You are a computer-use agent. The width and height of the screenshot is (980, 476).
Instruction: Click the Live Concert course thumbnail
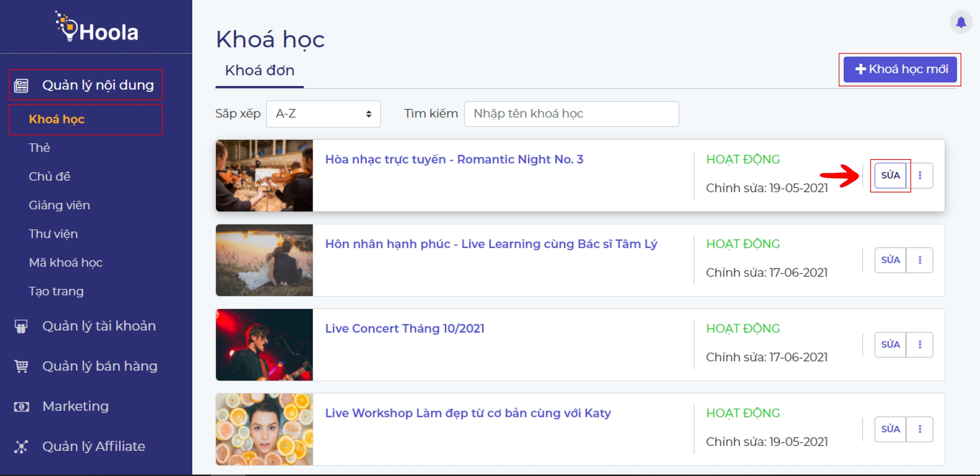264,345
